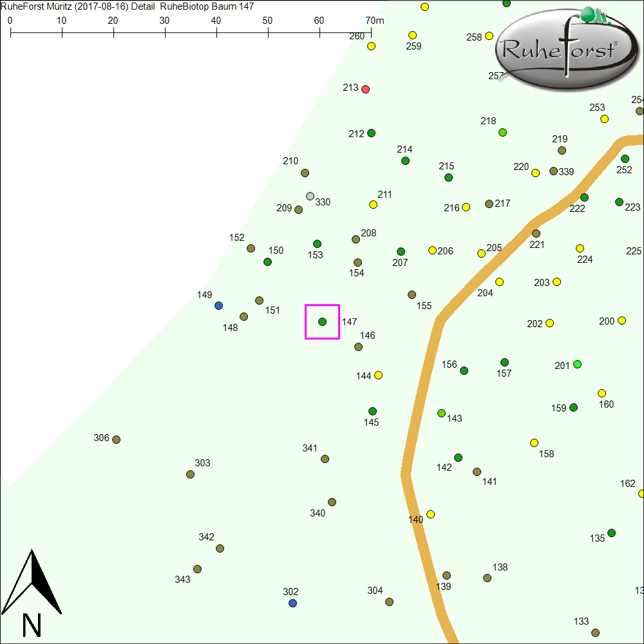644x644 pixels.
Task: Click the highlighted tree marker 147
Action: [322, 321]
